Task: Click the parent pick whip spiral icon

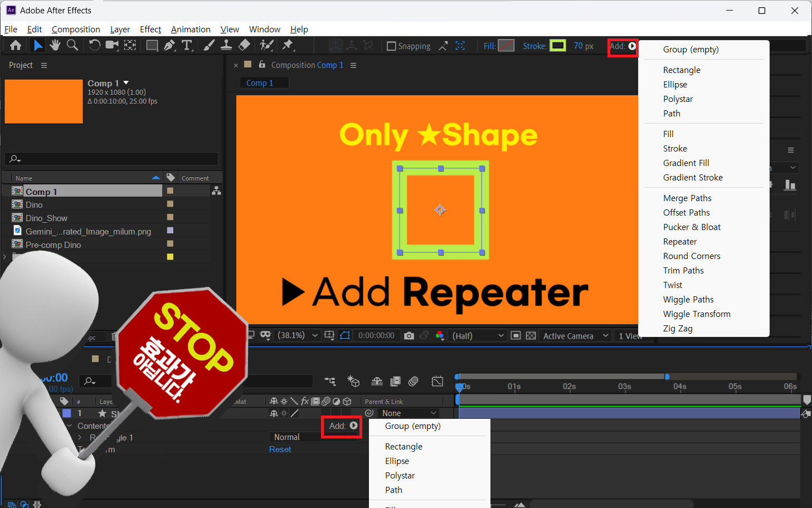Action: [x=369, y=413]
